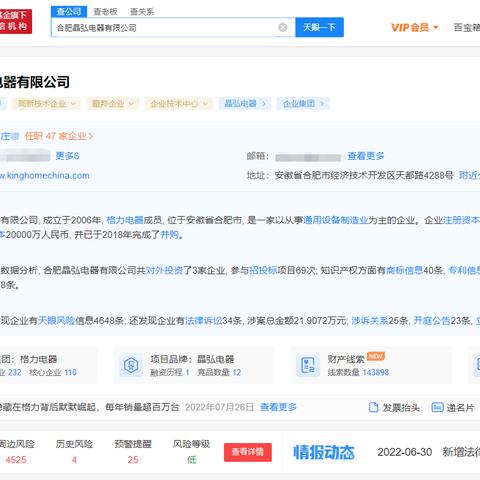Switch to 查公司 tab
The height and width of the screenshot is (480, 480).
pos(69,12)
